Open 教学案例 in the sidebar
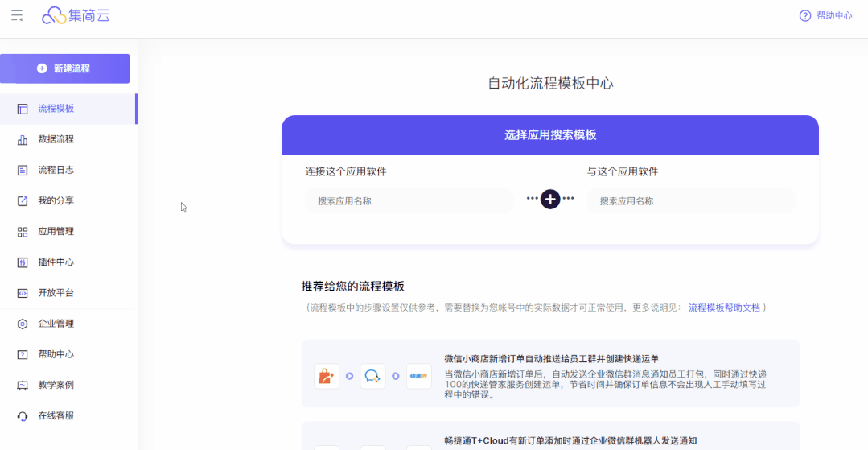The width and height of the screenshot is (868, 450). 68,385
